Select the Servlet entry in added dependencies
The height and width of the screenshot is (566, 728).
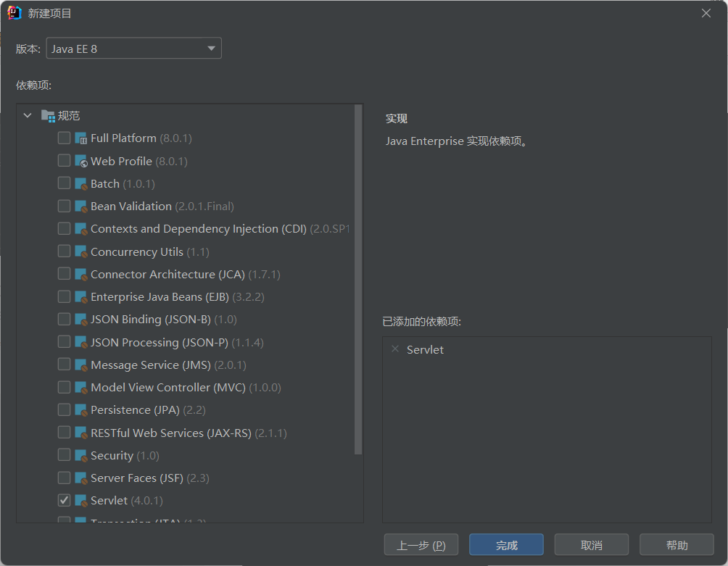pos(425,350)
